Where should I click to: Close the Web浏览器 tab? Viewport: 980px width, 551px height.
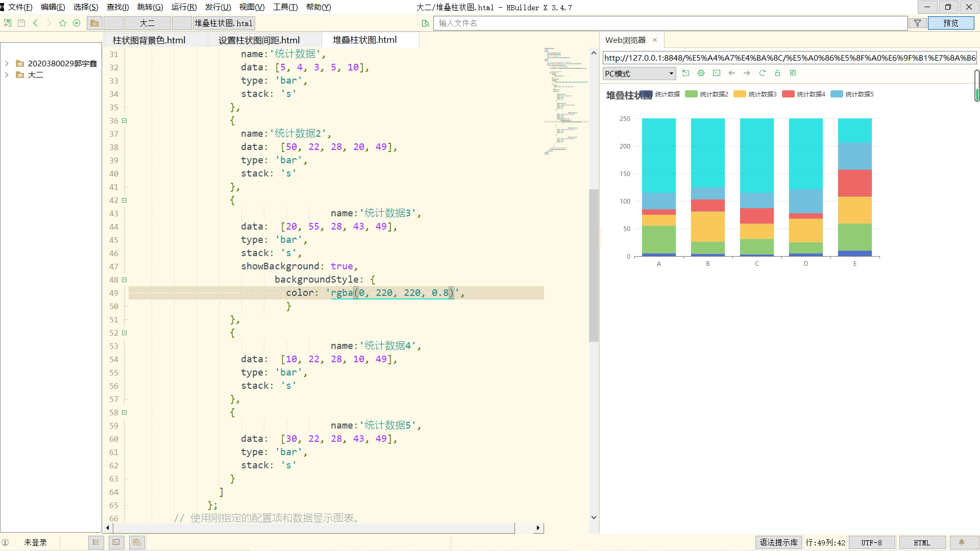pyautogui.click(x=655, y=40)
